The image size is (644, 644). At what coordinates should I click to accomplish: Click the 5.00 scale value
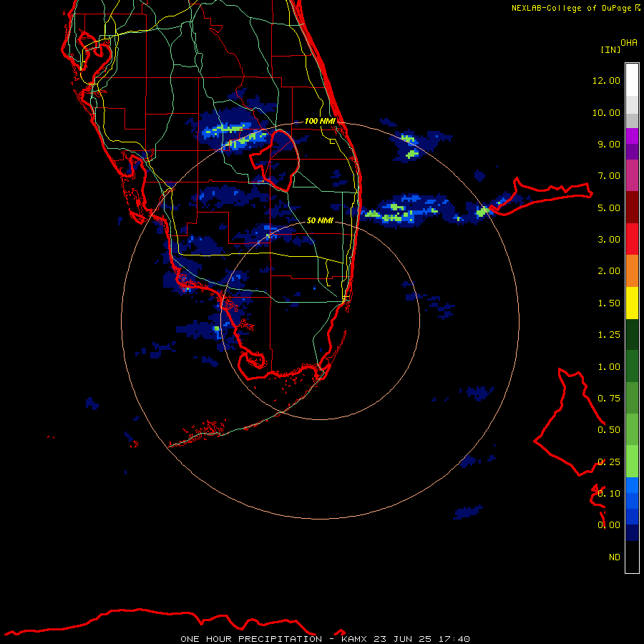point(609,208)
